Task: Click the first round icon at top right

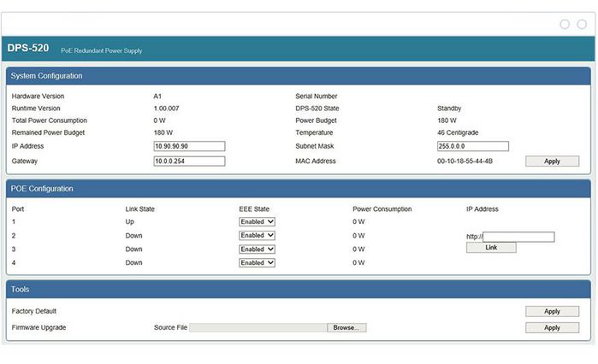Action: (565, 25)
